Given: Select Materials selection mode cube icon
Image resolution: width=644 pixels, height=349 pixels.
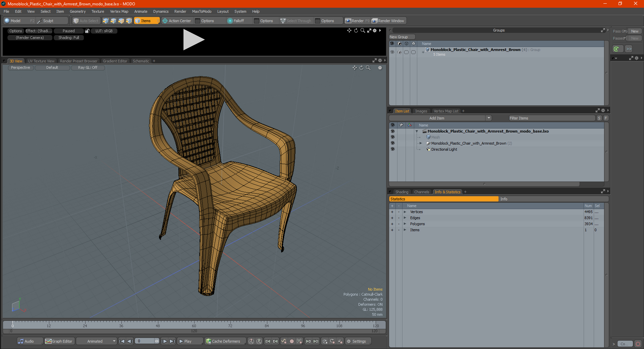Looking at the screenshot, I should (129, 21).
